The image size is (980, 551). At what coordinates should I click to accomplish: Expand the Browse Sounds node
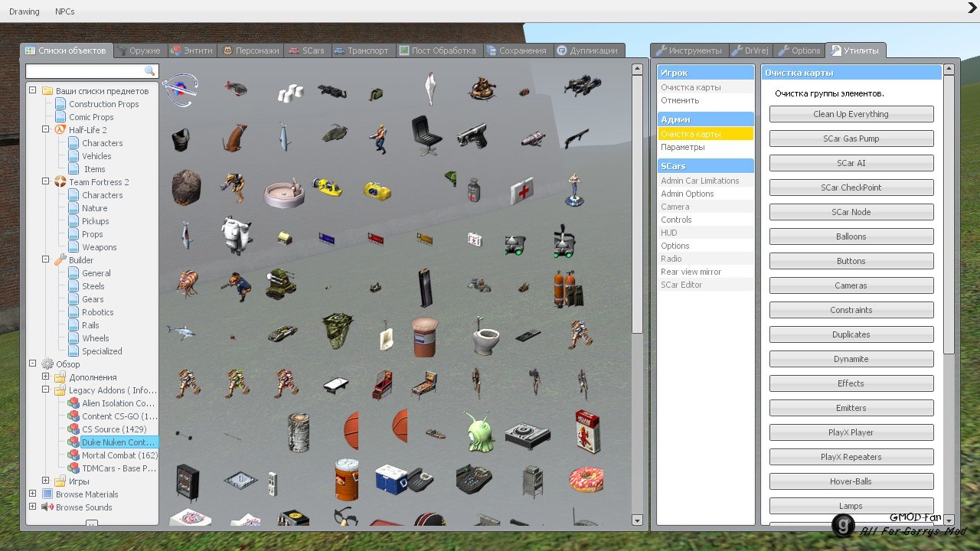[x=33, y=507]
